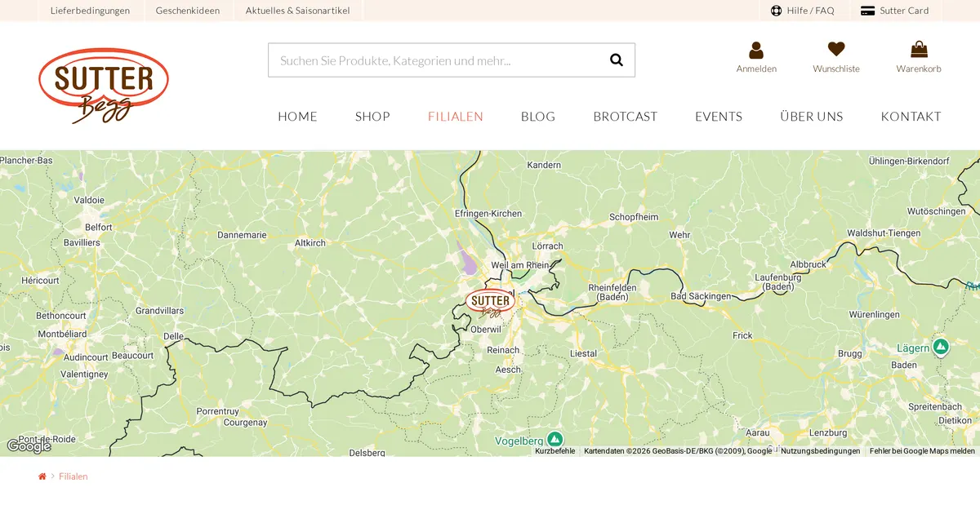Open the Sutter Card link
Screen dimensions: 980x514
point(895,11)
